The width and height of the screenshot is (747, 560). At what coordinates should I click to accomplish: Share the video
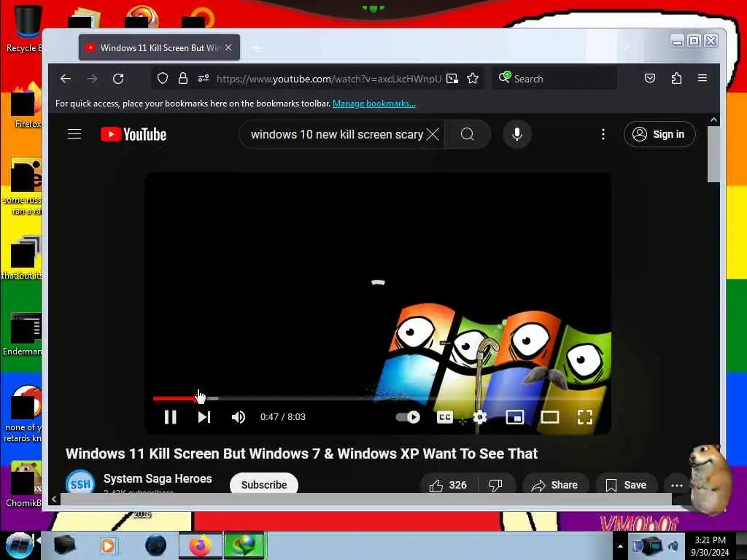pyautogui.click(x=555, y=485)
